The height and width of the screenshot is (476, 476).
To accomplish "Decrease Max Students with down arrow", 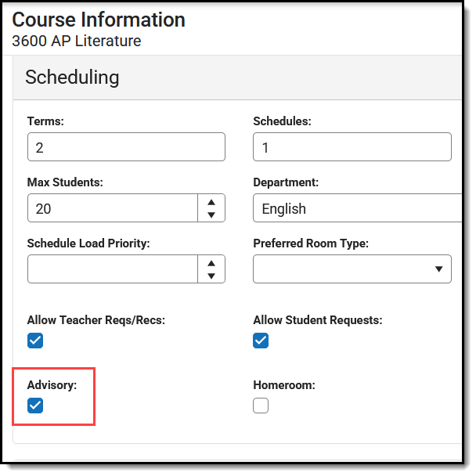I will [x=211, y=215].
